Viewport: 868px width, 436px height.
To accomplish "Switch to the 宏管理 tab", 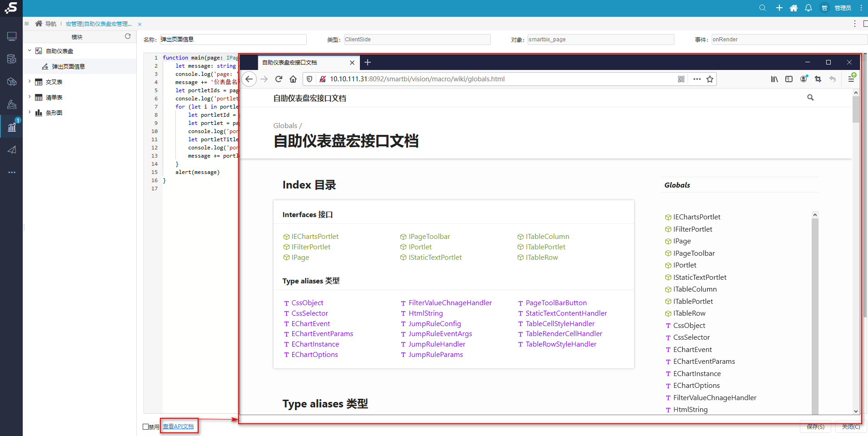I will [99, 24].
